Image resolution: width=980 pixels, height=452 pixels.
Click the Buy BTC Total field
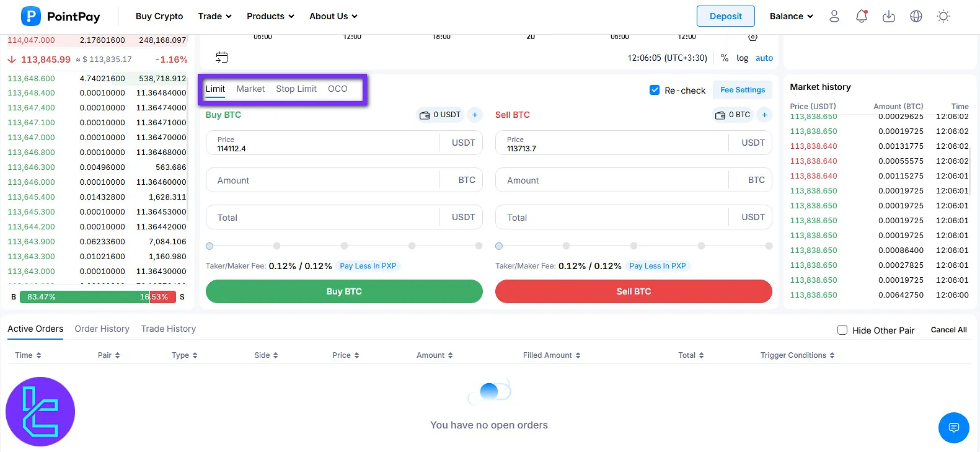tap(344, 217)
